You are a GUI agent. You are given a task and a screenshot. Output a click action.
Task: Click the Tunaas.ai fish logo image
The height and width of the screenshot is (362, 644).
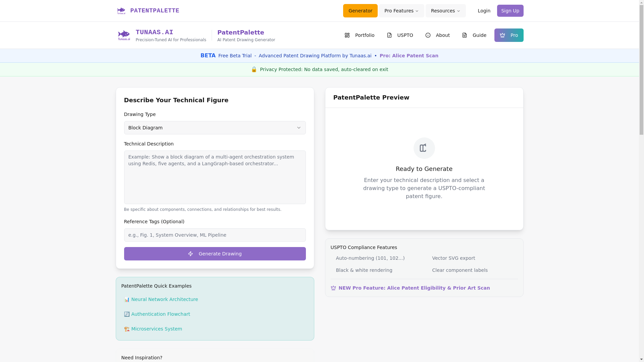[124, 35]
